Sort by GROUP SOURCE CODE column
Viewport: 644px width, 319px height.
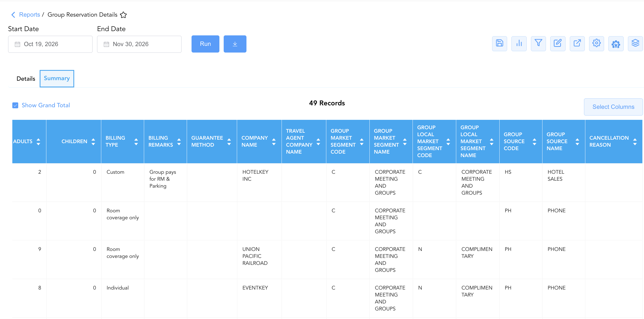(534, 142)
